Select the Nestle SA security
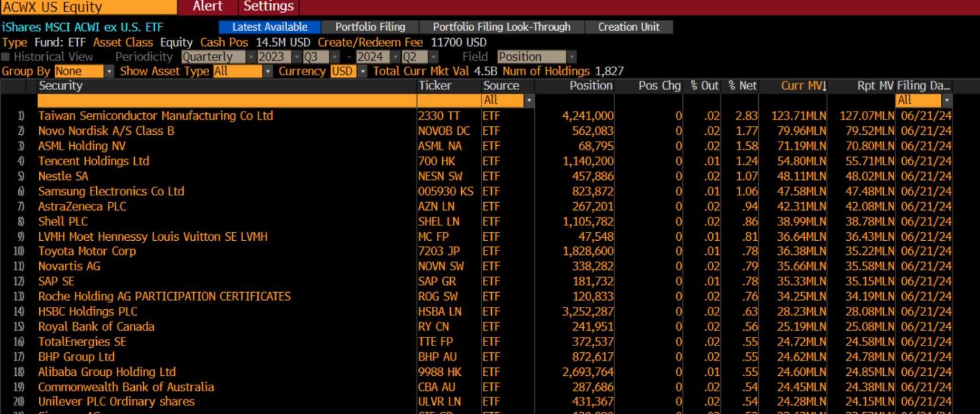Image resolution: width=980 pixels, height=414 pixels. point(63,176)
